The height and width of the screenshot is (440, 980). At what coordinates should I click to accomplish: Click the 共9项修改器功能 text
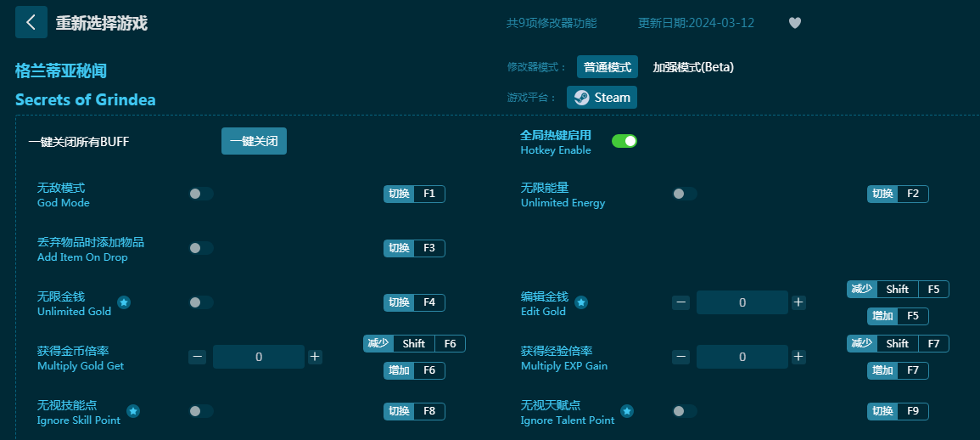point(552,23)
